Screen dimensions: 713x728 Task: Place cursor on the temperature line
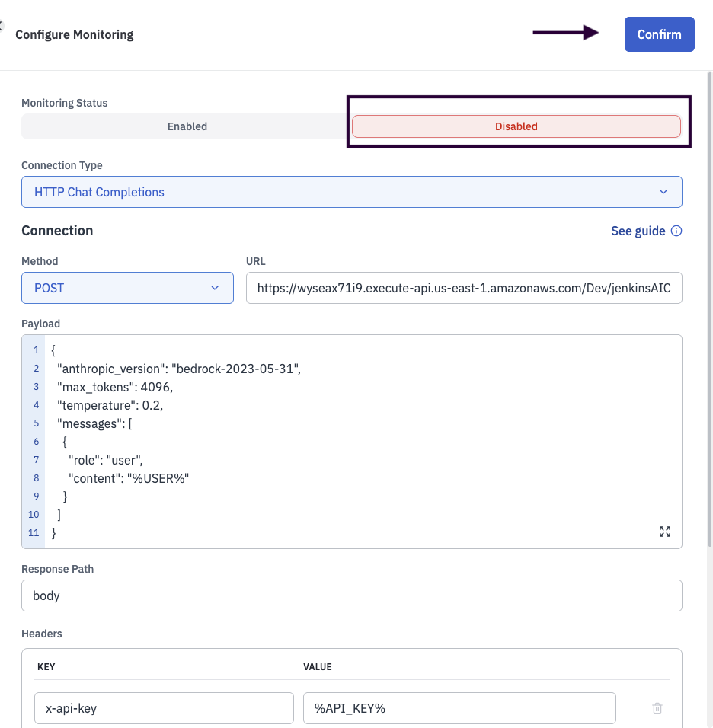110,405
